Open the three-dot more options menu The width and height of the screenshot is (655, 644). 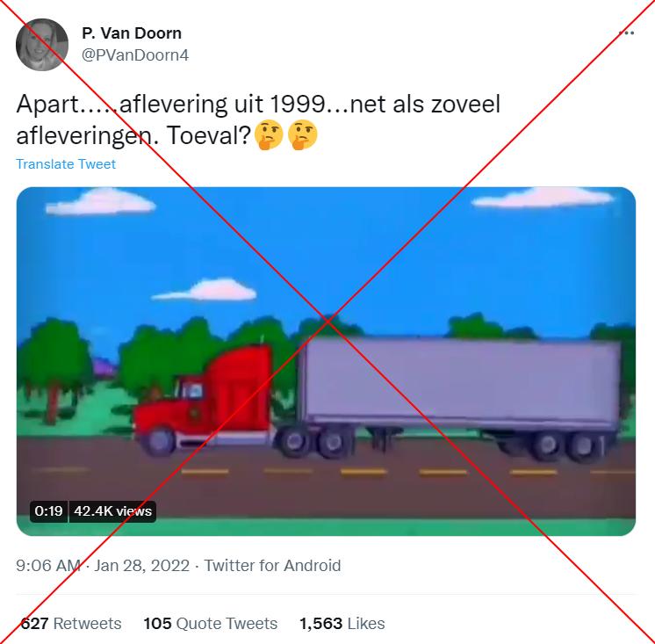click(626, 33)
